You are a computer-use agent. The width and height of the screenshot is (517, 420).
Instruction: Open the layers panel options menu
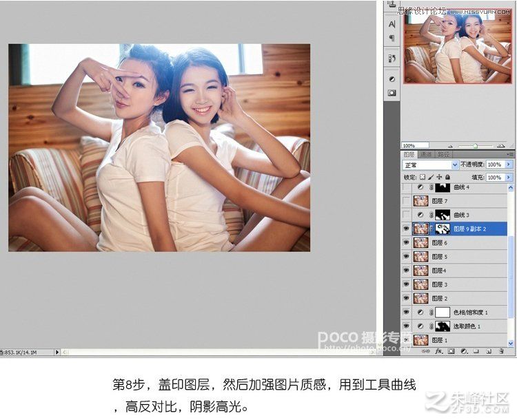click(x=509, y=154)
